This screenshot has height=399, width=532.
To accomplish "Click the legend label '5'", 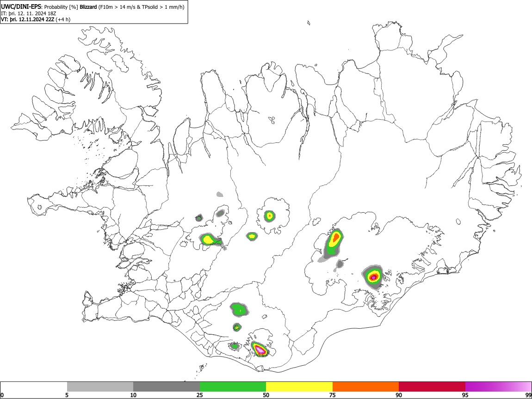I will pos(67,395).
